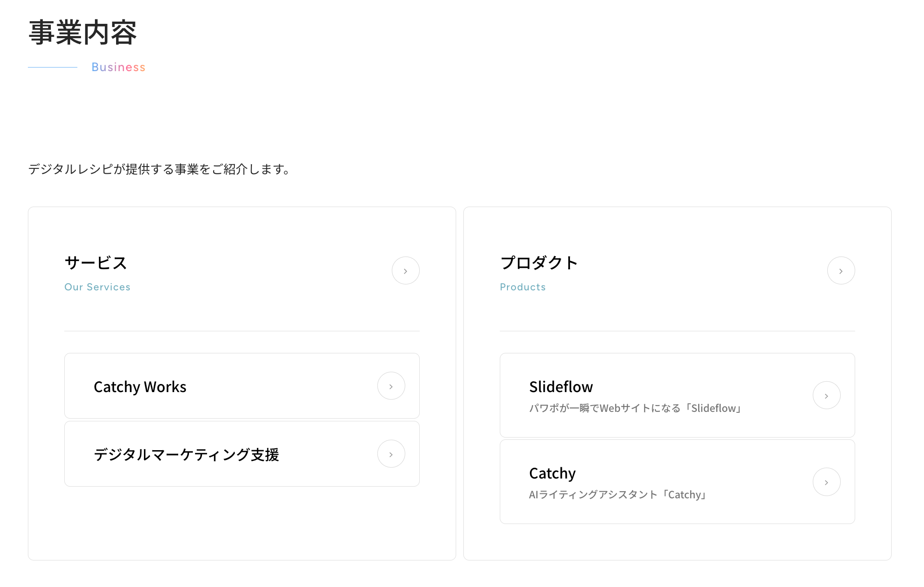Image resolution: width=924 pixels, height=587 pixels.
Task: Open the サービス heading link
Action: (x=96, y=263)
